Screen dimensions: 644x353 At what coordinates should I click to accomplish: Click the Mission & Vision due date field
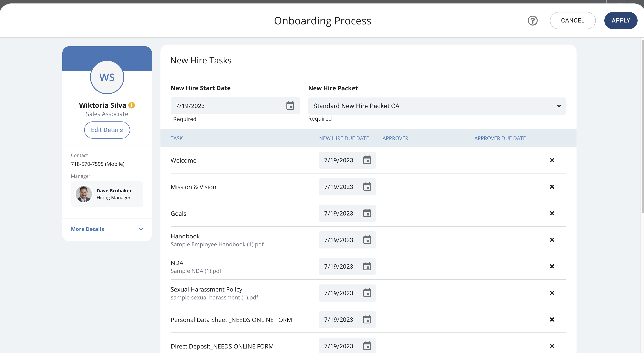[347, 187]
